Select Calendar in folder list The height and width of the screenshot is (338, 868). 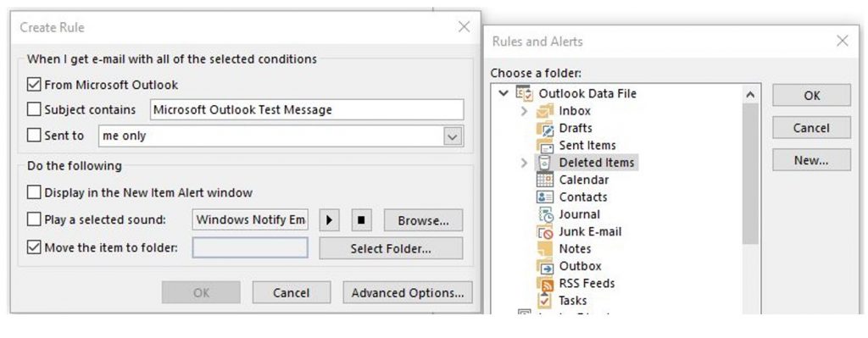(x=583, y=180)
